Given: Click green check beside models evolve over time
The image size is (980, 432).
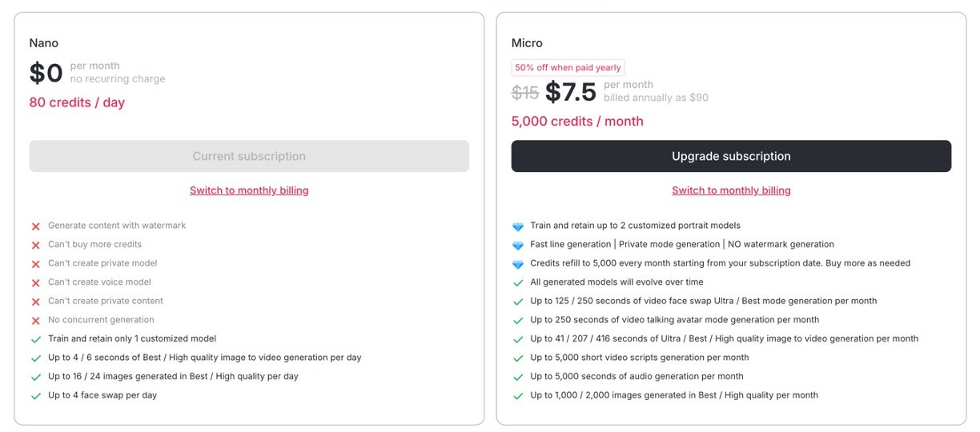Looking at the screenshot, I should (x=518, y=282).
